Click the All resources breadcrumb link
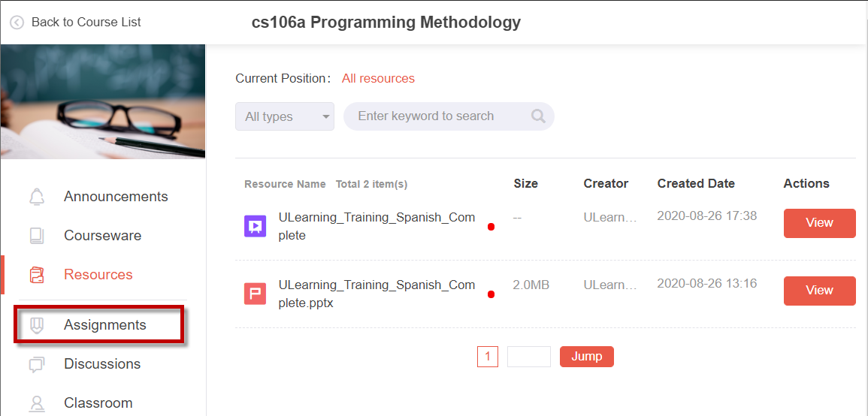 click(x=378, y=79)
